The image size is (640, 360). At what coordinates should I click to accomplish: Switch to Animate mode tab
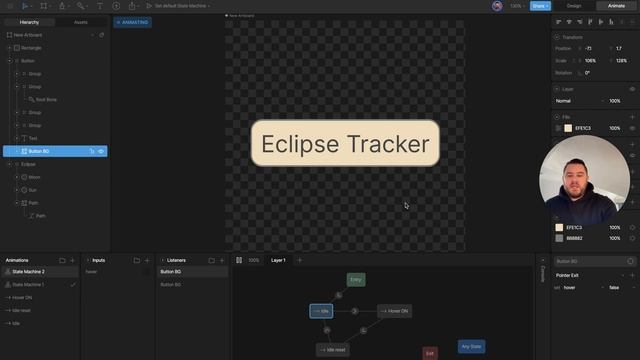616,6
